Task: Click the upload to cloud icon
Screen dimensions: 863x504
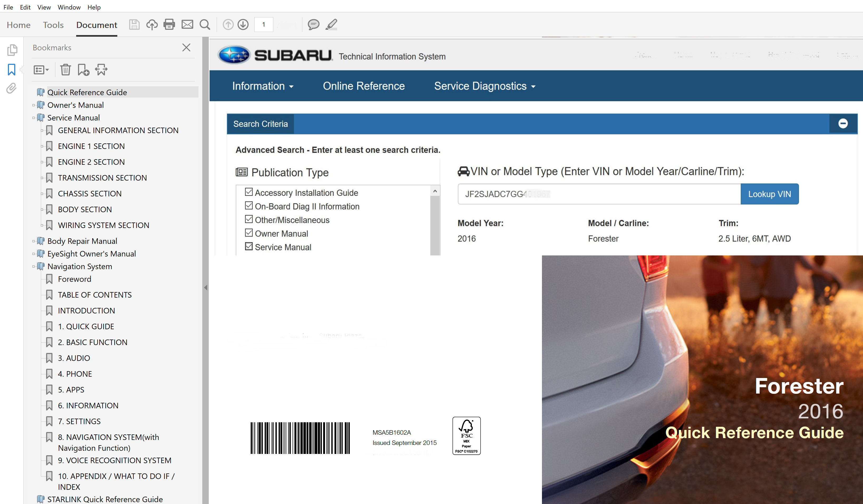Action: point(152,25)
